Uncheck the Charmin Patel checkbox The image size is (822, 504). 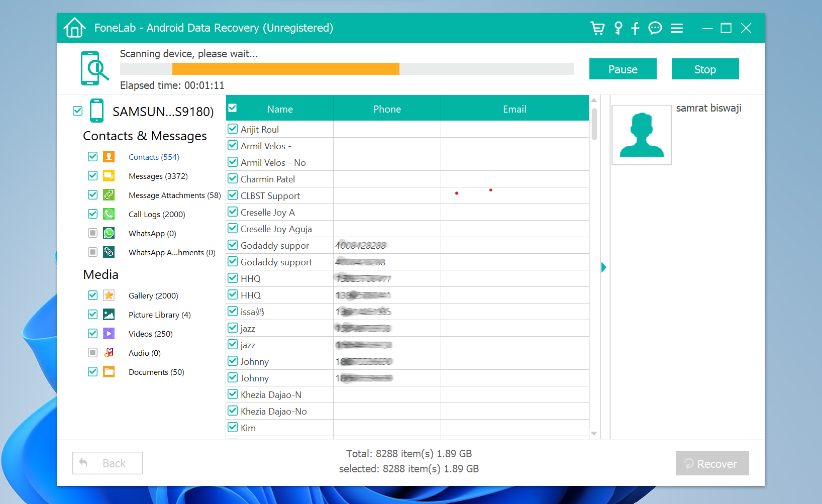click(x=233, y=178)
